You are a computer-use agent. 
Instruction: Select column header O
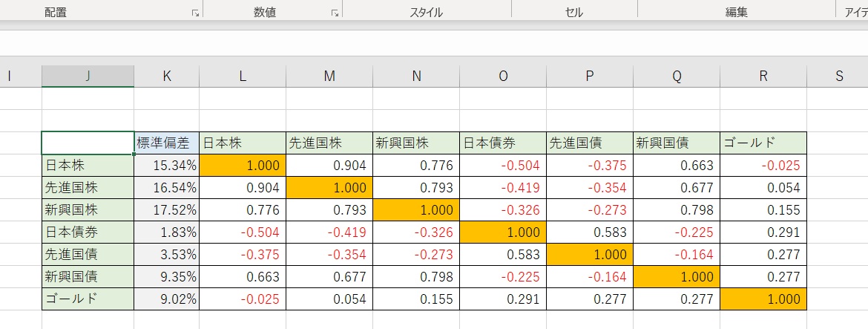point(503,76)
